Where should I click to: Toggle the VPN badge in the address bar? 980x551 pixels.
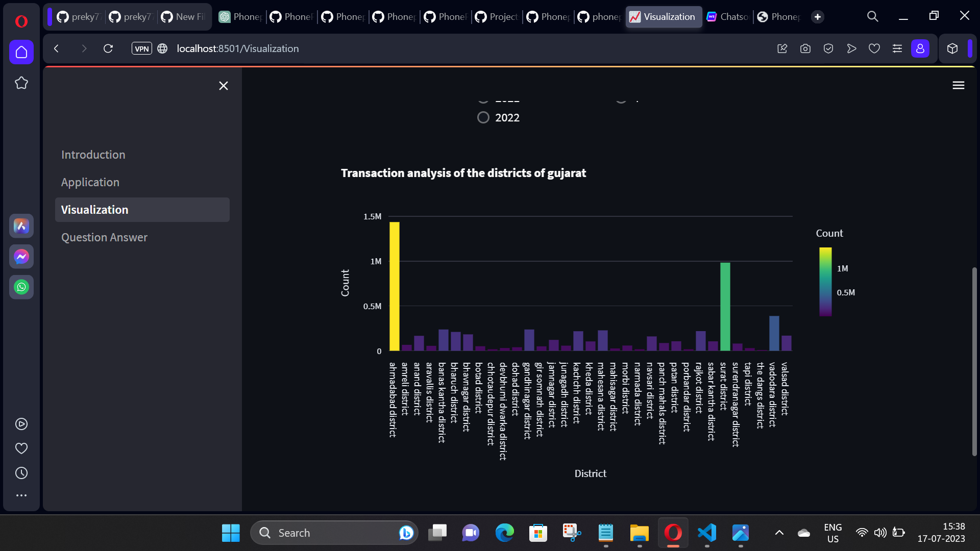[x=141, y=48]
